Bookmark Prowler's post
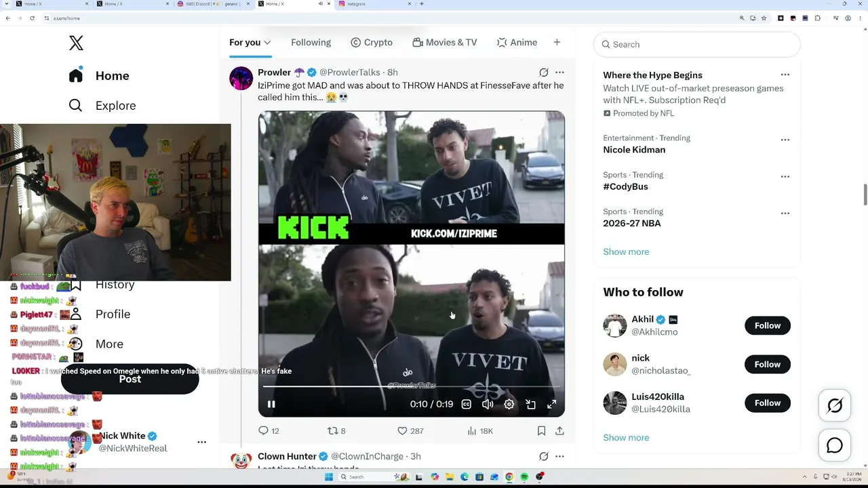 [541, 431]
